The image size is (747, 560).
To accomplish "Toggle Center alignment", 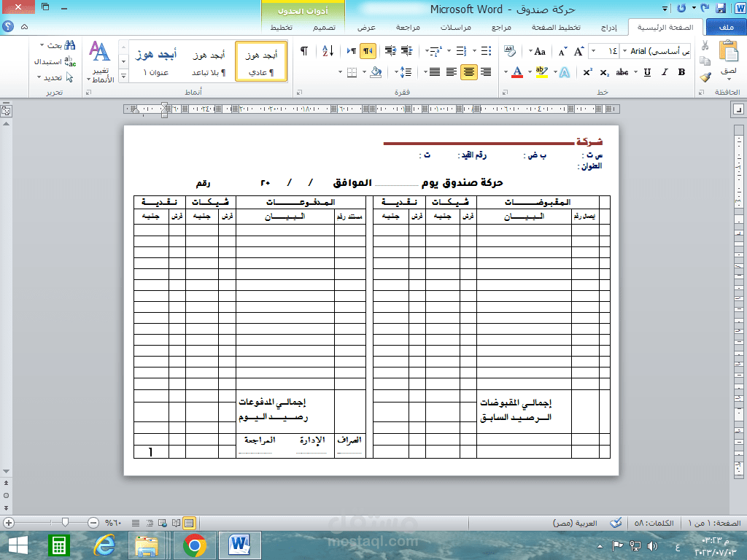I will (x=469, y=72).
